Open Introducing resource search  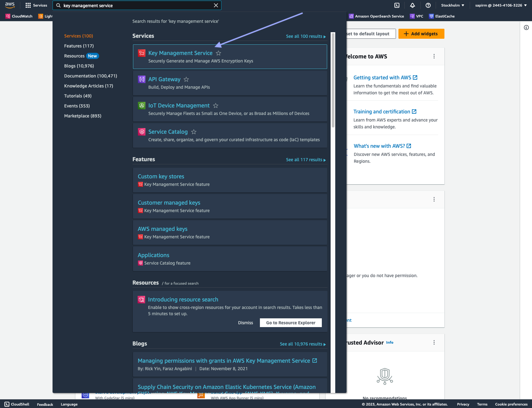point(183,300)
